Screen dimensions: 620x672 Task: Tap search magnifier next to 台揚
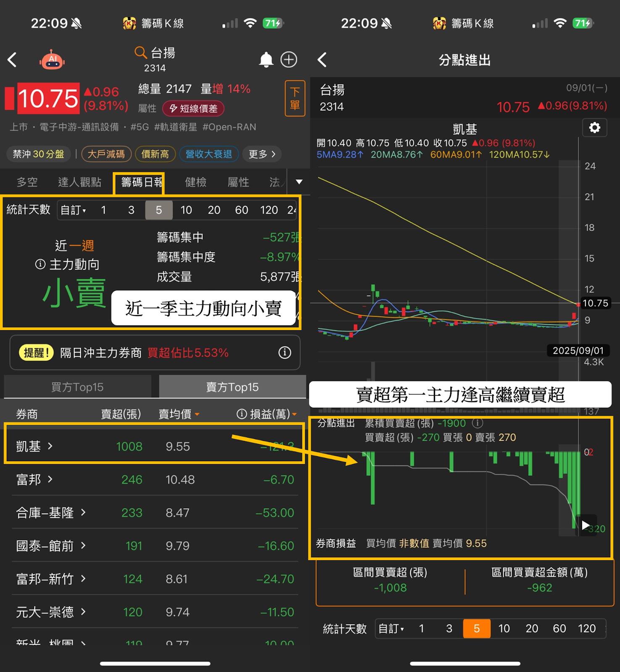point(140,53)
